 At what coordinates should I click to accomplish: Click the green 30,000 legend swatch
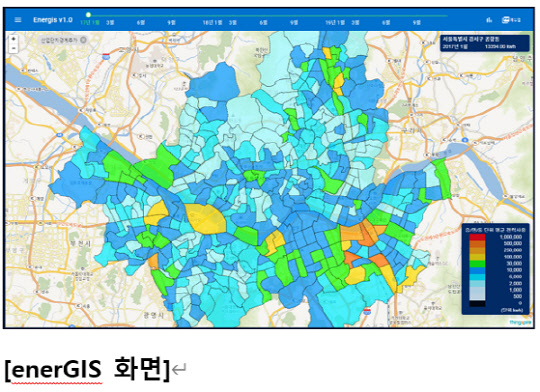(477, 264)
